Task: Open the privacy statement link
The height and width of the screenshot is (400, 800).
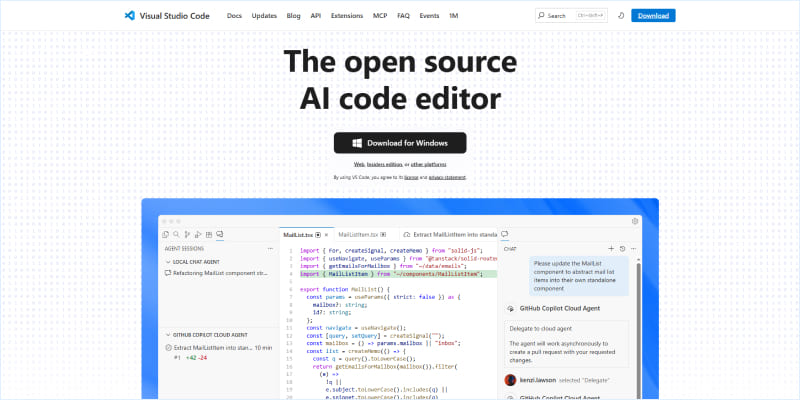Action: [447, 178]
